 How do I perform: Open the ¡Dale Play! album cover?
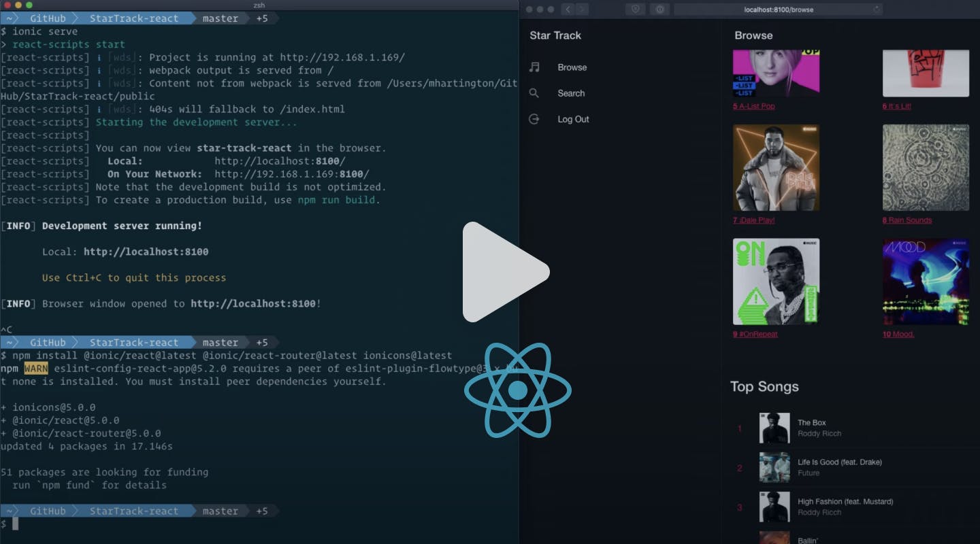(x=776, y=167)
